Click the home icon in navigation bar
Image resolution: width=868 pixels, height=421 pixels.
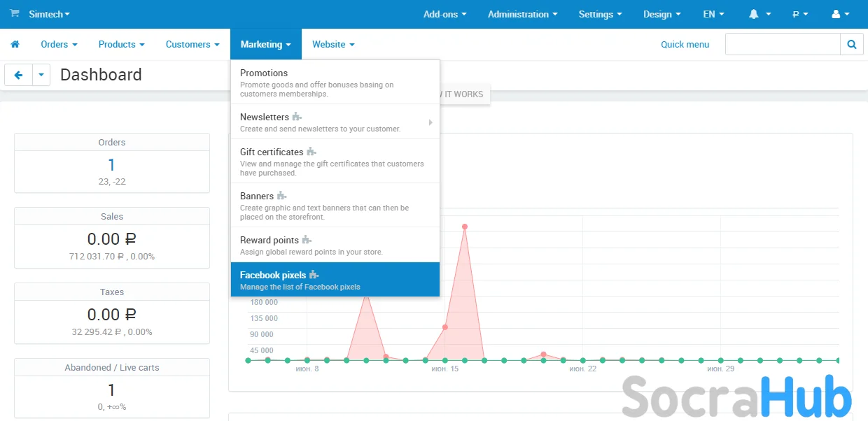(x=15, y=44)
